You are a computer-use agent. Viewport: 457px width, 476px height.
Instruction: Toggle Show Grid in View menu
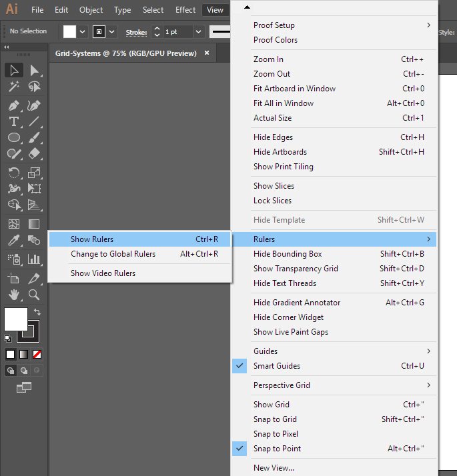point(272,405)
